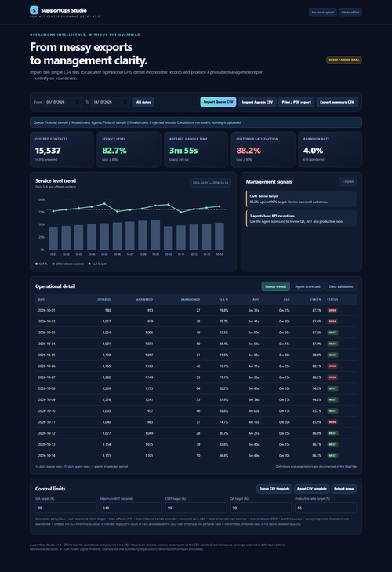The image size is (392, 572).
Task: Select the Average Handle Time 3m 55s card
Action: [196, 150]
